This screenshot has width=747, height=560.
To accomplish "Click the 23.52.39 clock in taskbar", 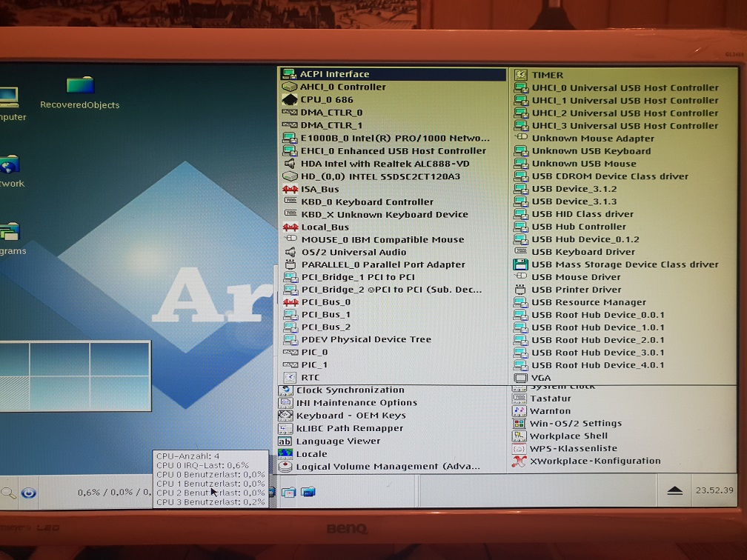I will (x=714, y=490).
